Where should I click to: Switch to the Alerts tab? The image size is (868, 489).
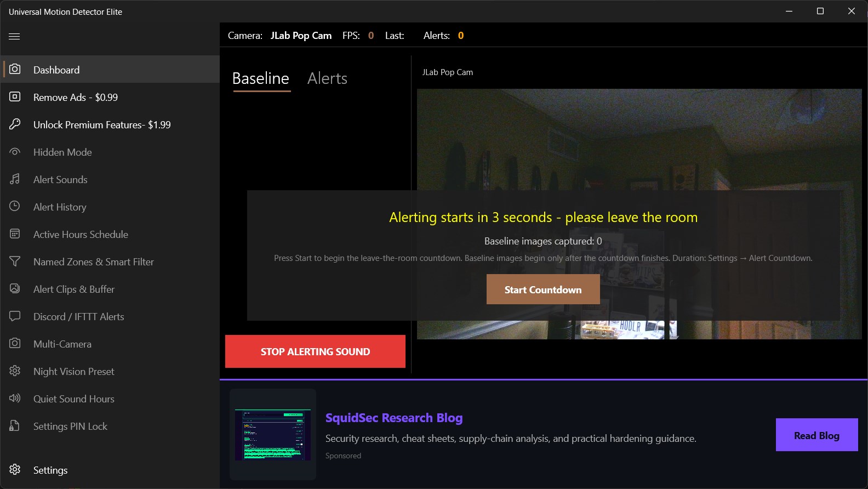point(327,79)
